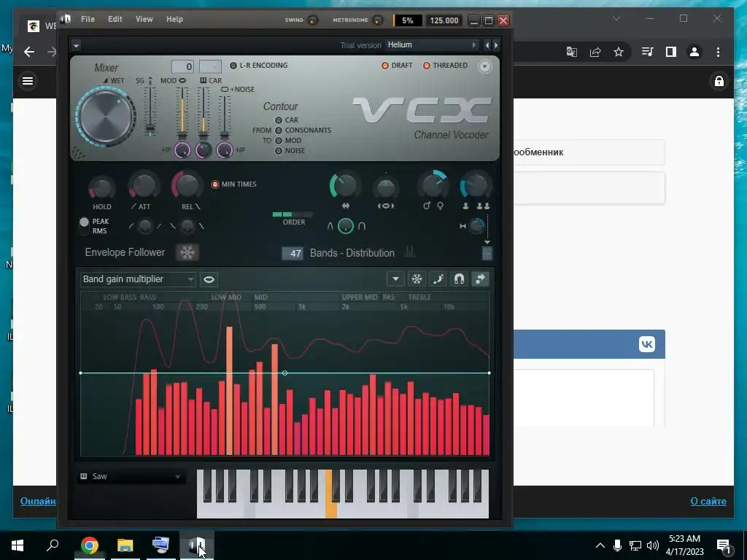Click the freeze snowflake icon in editor toolbar
Viewport: 747px width, 560px height.
[x=417, y=279]
